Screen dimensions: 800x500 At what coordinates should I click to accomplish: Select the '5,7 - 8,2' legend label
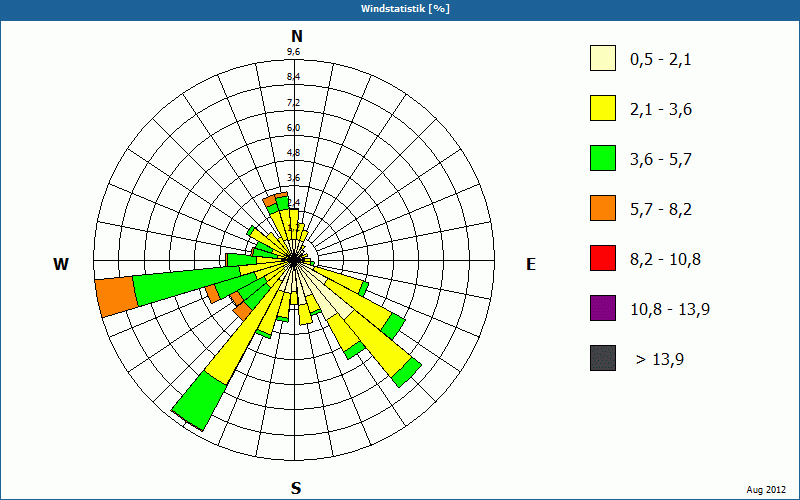(x=661, y=210)
